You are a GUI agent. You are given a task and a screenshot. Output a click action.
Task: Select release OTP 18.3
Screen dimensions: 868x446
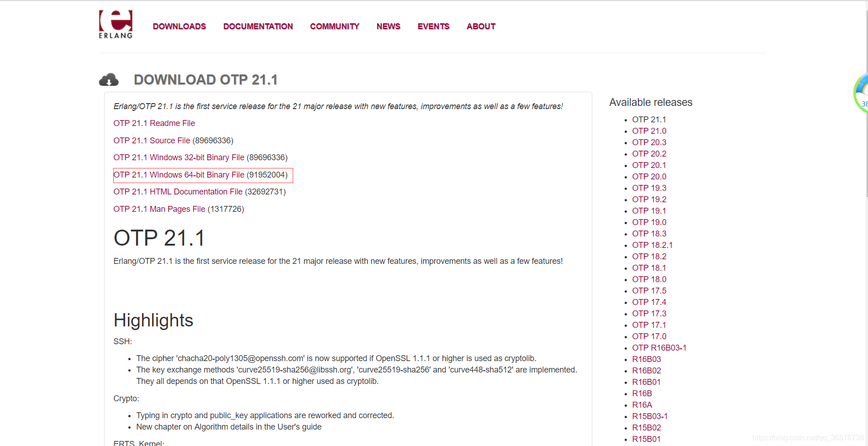click(x=649, y=234)
